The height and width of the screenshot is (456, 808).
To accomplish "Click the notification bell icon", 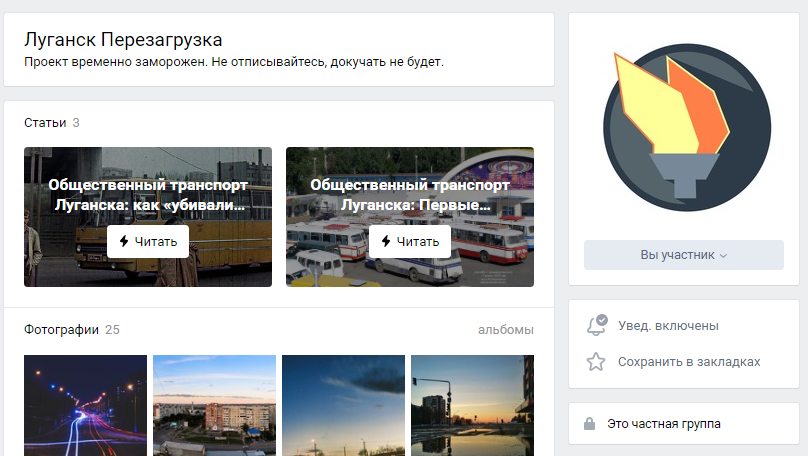I will click(597, 325).
